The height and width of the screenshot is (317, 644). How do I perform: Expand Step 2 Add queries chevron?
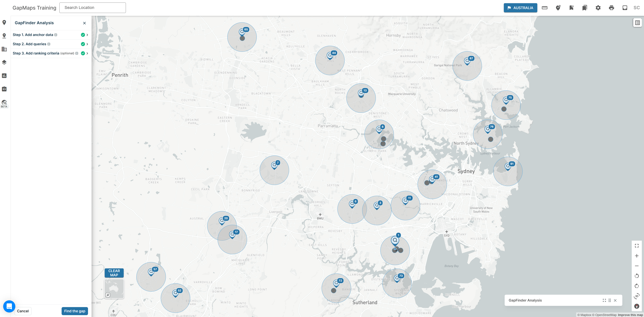[x=87, y=44]
